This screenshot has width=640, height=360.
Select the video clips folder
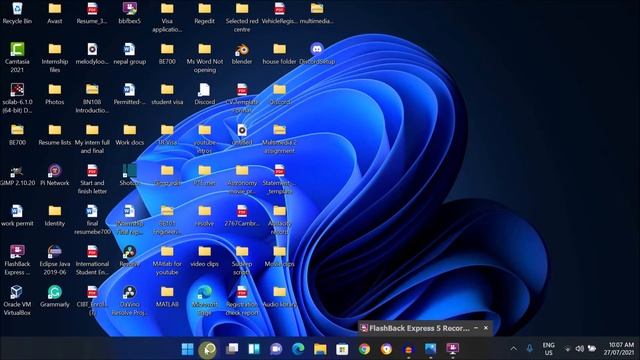tap(204, 256)
